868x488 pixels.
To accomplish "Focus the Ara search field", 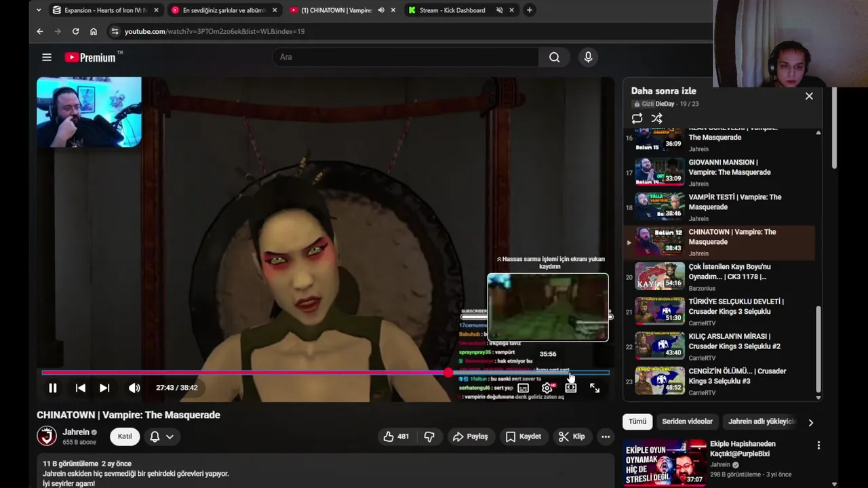I will pyautogui.click(x=406, y=58).
